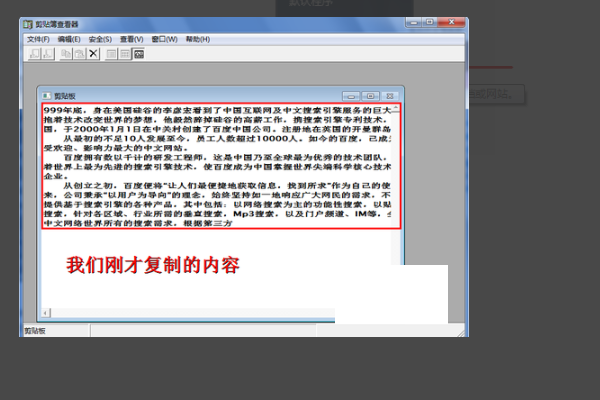Click the 剪贴板 status bar text
The width and height of the screenshot is (600, 400).
pos(35,331)
